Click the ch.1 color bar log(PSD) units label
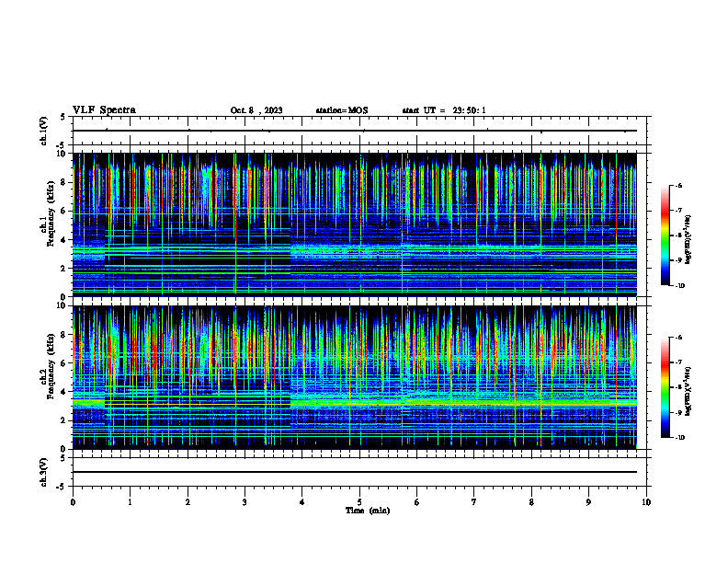 pyautogui.click(x=689, y=240)
